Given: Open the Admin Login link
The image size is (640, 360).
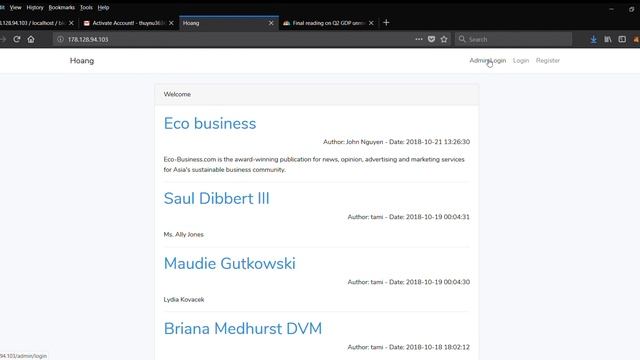Looking at the screenshot, I should pos(487,60).
